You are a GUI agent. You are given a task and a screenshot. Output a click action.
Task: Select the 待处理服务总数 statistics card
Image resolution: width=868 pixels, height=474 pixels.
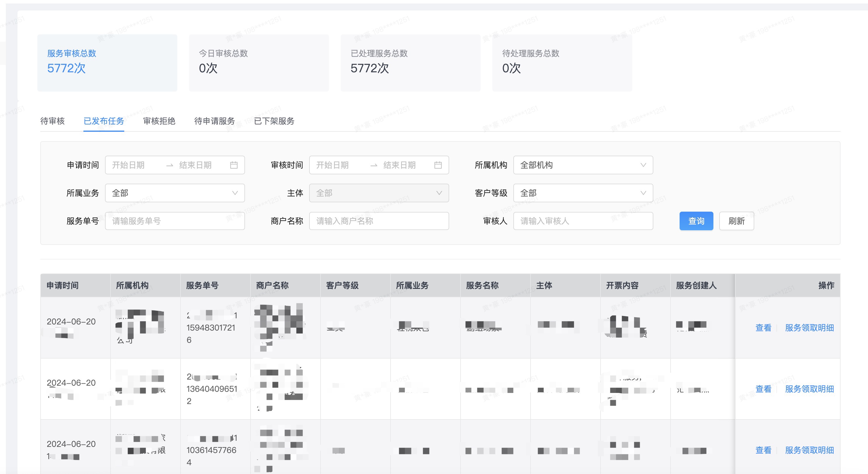click(x=562, y=63)
